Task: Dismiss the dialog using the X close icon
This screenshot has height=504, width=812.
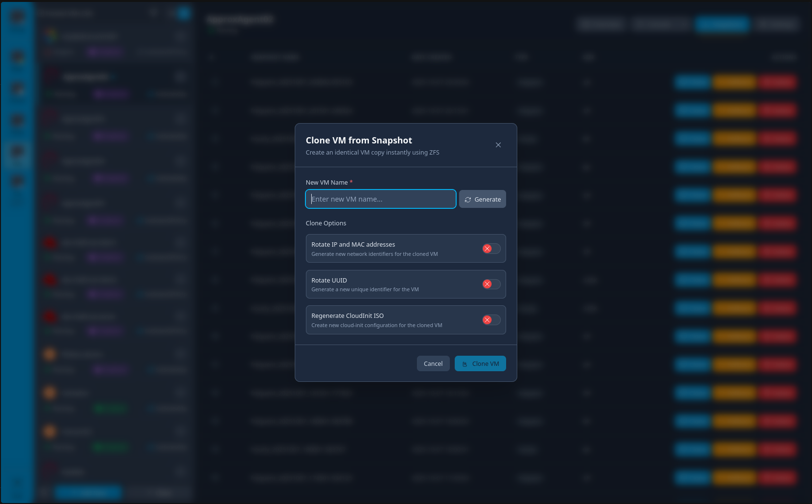Action: pyautogui.click(x=498, y=144)
